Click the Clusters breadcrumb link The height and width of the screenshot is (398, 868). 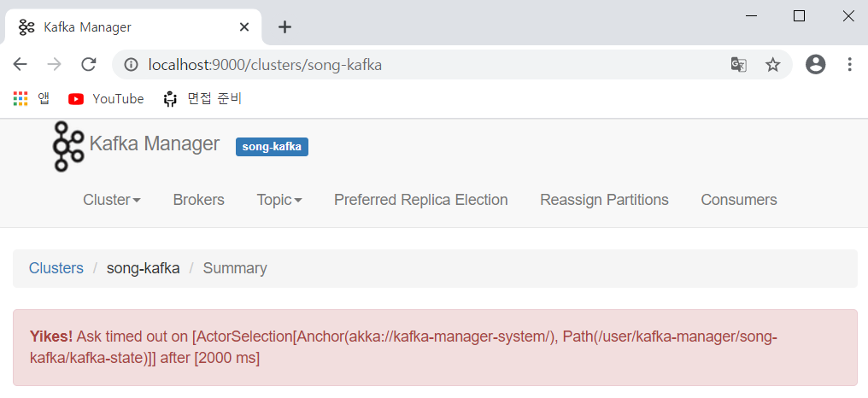pyautogui.click(x=56, y=268)
